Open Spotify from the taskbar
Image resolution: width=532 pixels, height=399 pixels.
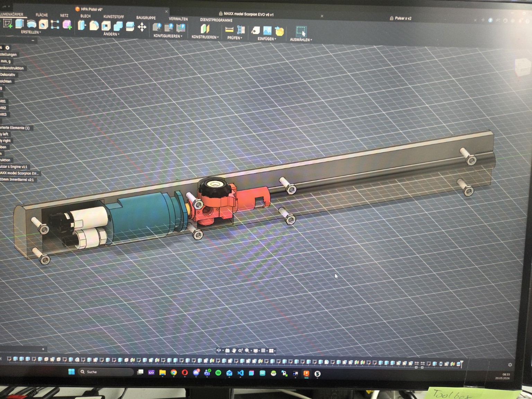coord(218,373)
